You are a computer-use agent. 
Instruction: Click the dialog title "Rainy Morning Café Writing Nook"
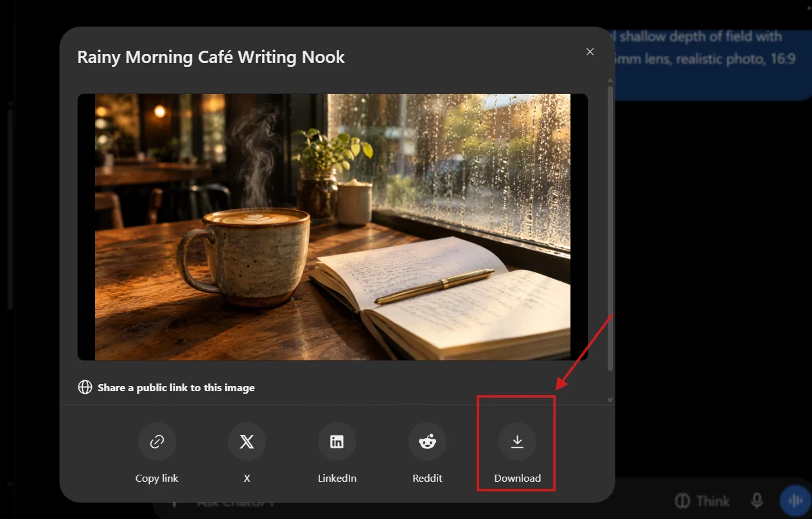[x=211, y=57]
